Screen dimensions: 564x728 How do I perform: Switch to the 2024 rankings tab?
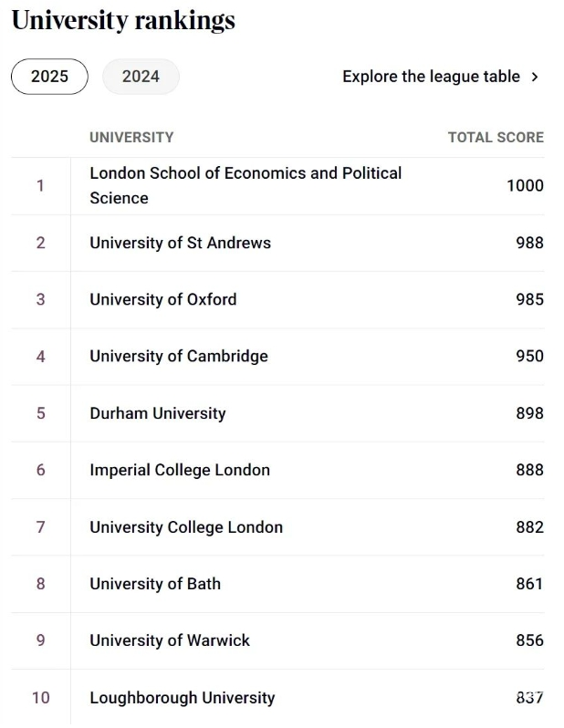point(141,77)
